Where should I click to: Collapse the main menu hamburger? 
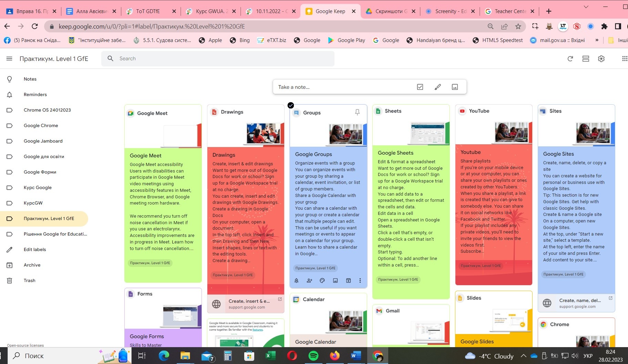coord(9,59)
